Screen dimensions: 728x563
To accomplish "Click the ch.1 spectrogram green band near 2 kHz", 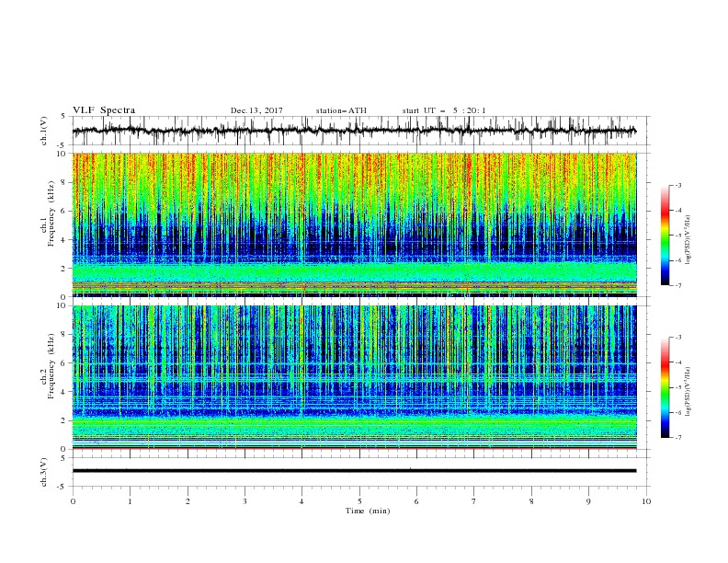I will tap(355, 271).
